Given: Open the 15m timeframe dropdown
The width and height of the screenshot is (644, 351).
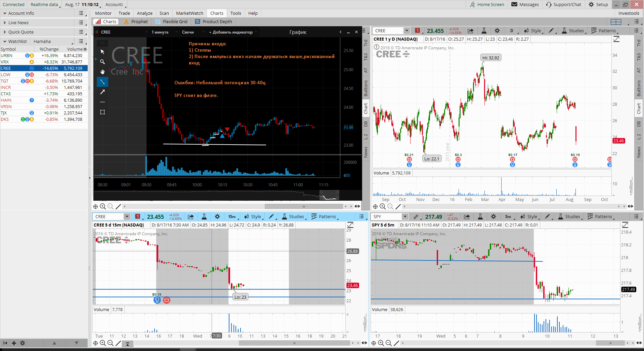Looking at the screenshot, I should [x=233, y=217].
